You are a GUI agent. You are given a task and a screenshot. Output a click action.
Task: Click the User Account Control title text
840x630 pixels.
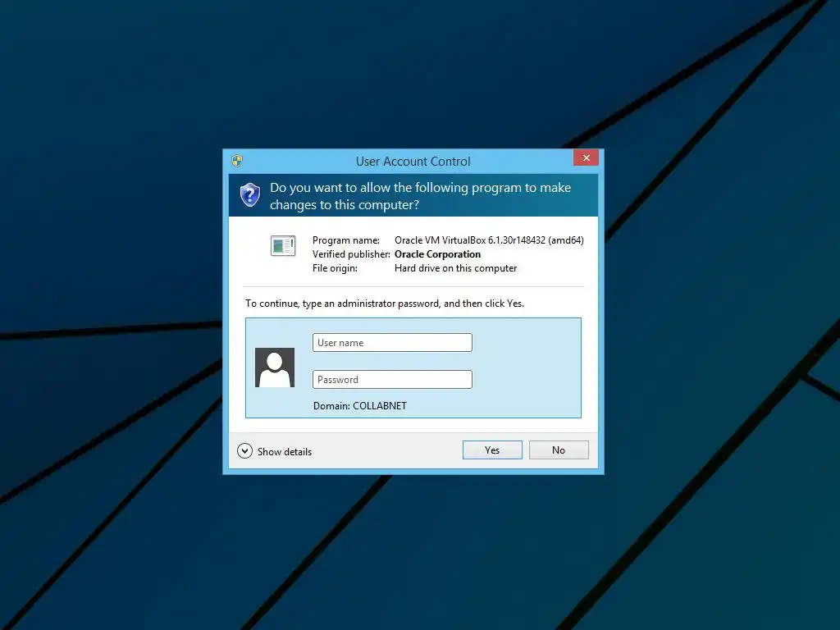click(x=413, y=162)
